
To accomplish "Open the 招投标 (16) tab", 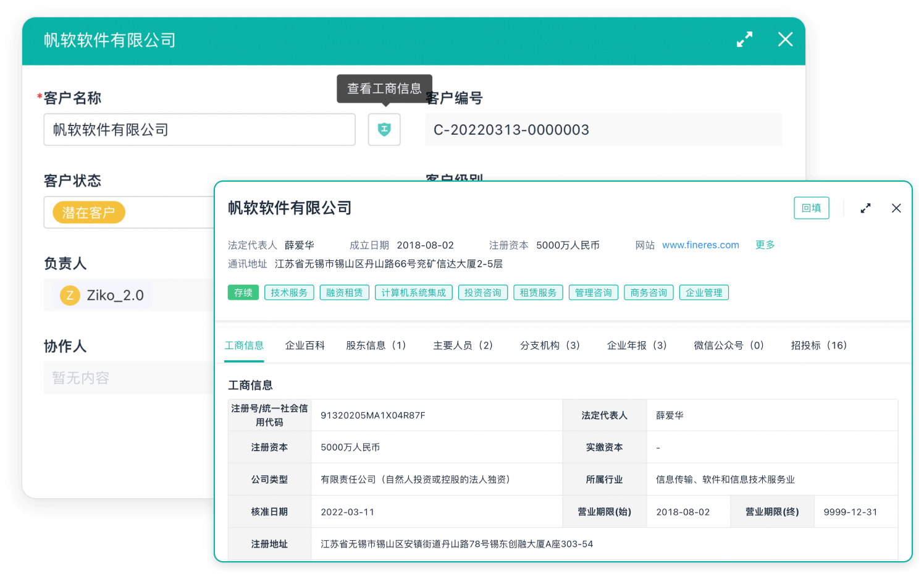I will pyautogui.click(x=818, y=345).
